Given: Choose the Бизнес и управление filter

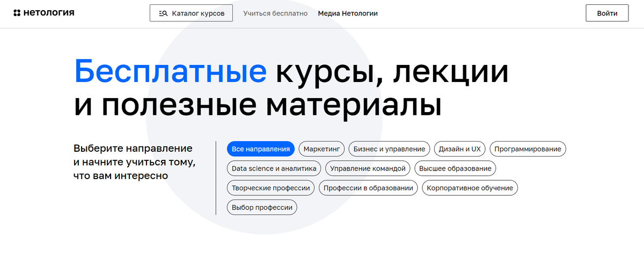Looking at the screenshot, I should tap(390, 149).
